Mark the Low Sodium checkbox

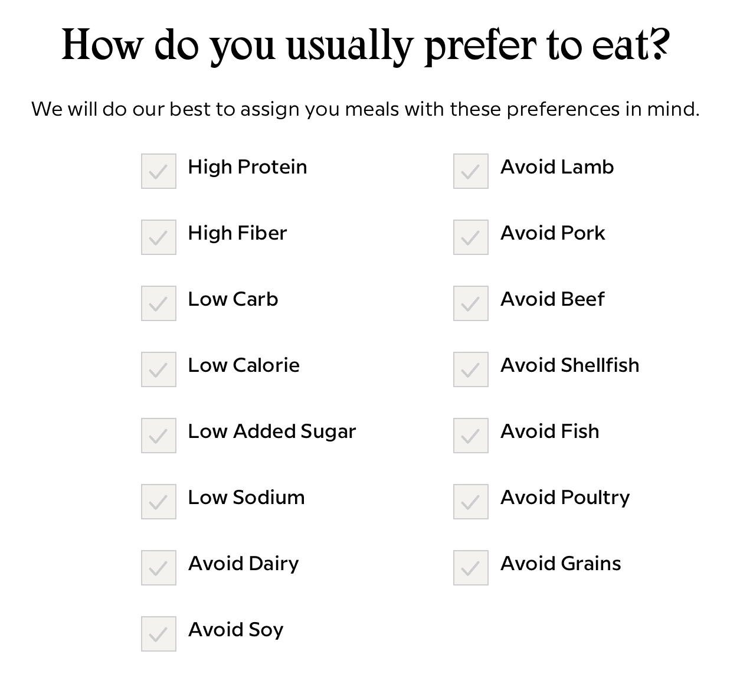point(159,502)
